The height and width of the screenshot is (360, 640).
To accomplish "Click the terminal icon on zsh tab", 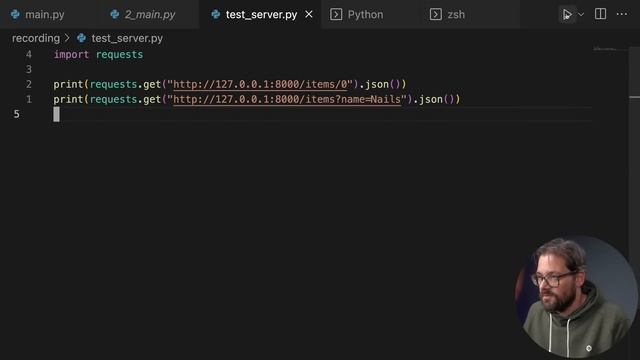I will [x=436, y=14].
